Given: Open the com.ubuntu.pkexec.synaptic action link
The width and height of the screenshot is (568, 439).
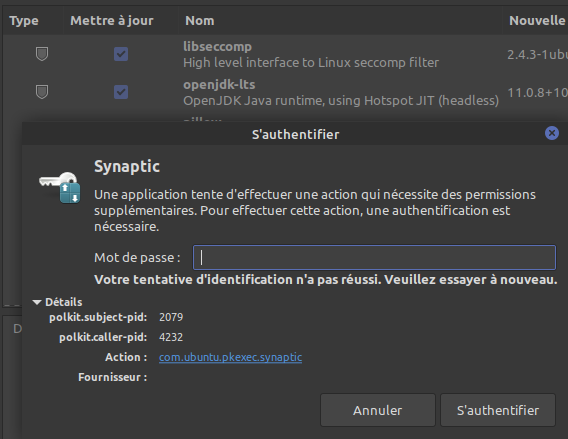Looking at the screenshot, I should [230, 357].
